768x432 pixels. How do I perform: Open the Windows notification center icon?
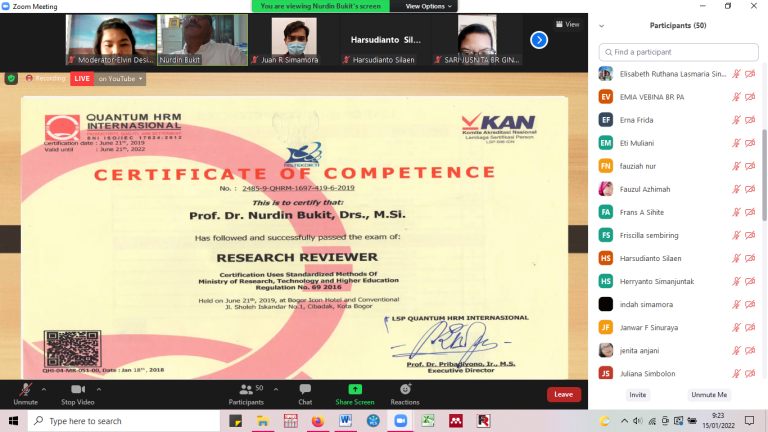749,421
